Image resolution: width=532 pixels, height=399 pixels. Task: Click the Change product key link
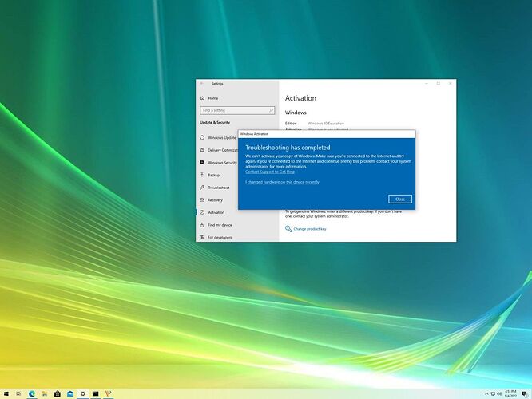[x=310, y=229]
